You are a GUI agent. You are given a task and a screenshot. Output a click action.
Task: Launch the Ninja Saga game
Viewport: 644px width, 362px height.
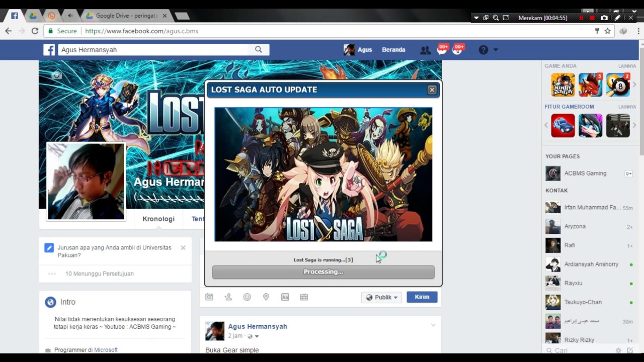point(562,84)
